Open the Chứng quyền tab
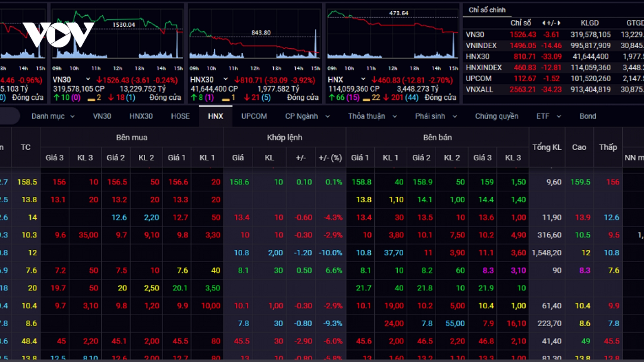The width and height of the screenshot is (644, 362). click(497, 116)
